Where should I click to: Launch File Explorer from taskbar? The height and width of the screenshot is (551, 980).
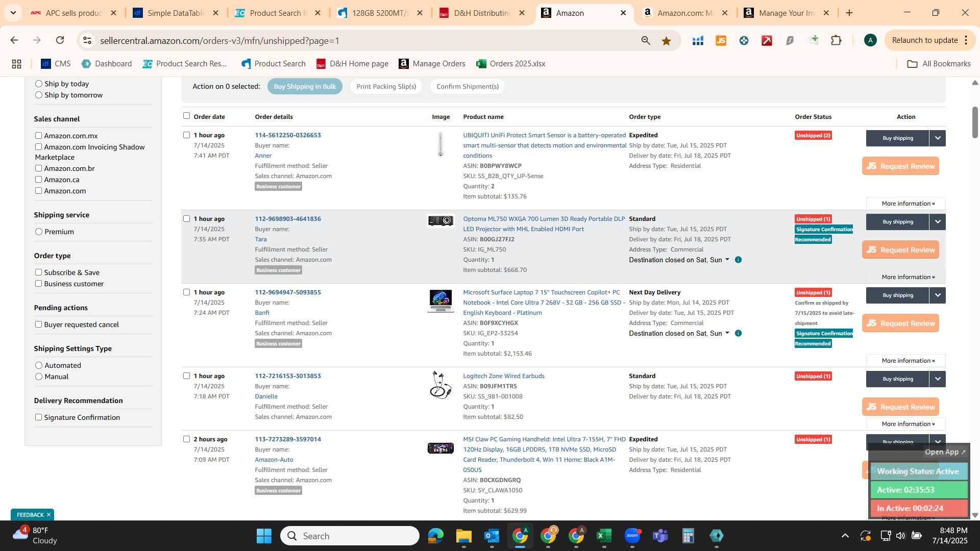[463, 536]
